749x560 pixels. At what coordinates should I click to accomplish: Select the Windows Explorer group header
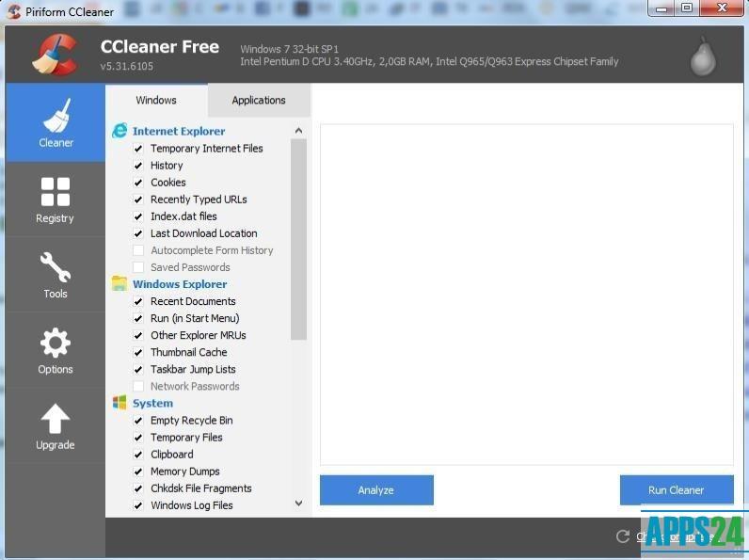coord(179,284)
